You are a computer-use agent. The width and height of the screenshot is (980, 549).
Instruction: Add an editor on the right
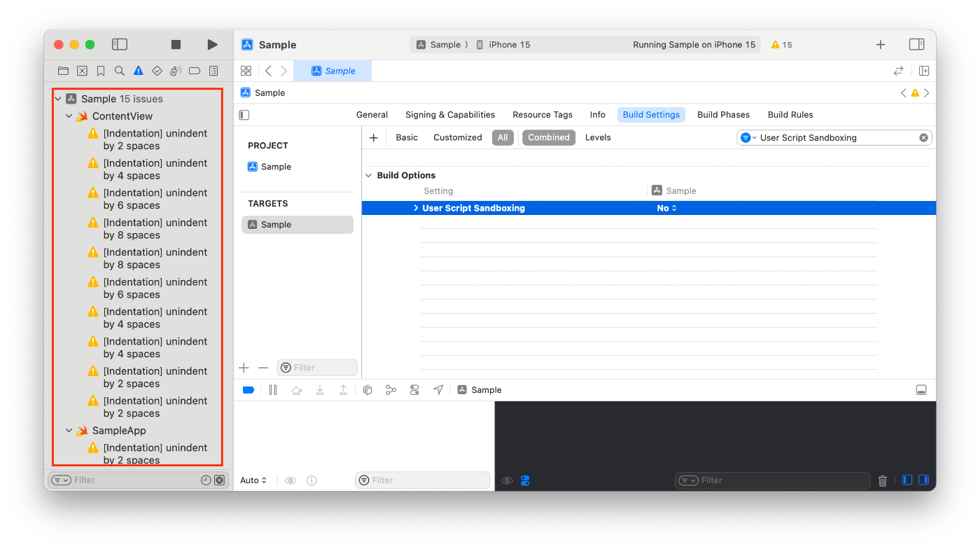[924, 71]
